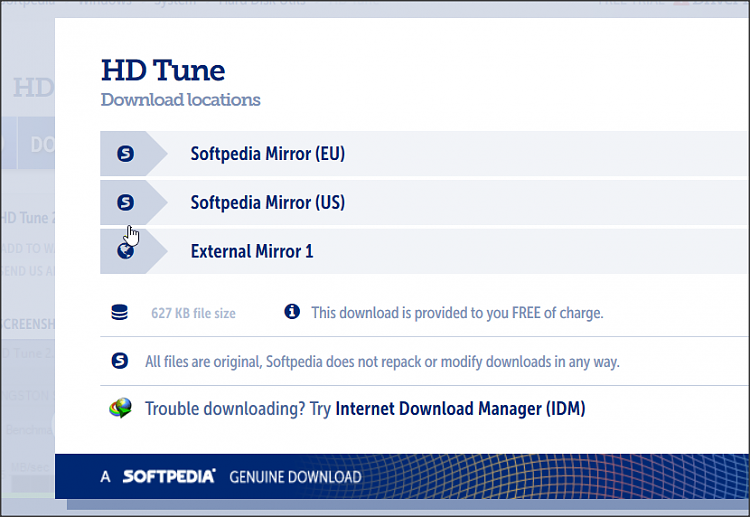Image resolution: width=750 pixels, height=517 pixels.
Task: Open the Softpedia Mirror (EU) download link
Action: point(425,154)
